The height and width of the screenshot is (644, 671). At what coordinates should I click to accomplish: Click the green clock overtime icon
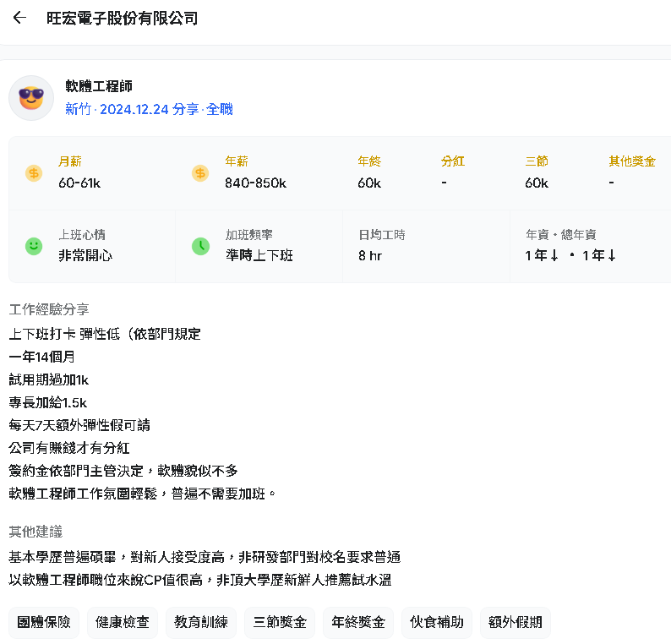click(200, 246)
